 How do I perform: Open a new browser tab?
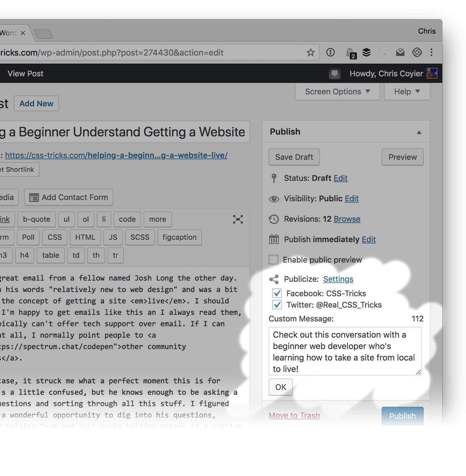[x=43, y=34]
